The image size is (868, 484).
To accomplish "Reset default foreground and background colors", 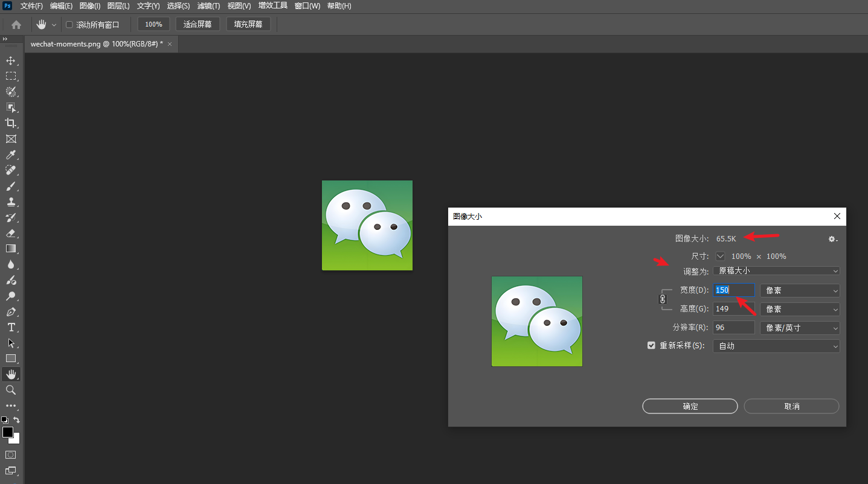I will click(x=5, y=420).
